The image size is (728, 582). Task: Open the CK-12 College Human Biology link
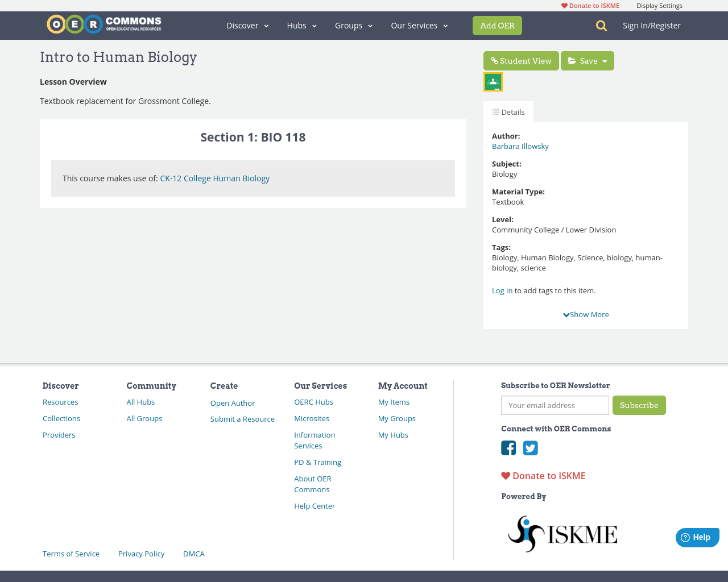(x=214, y=178)
